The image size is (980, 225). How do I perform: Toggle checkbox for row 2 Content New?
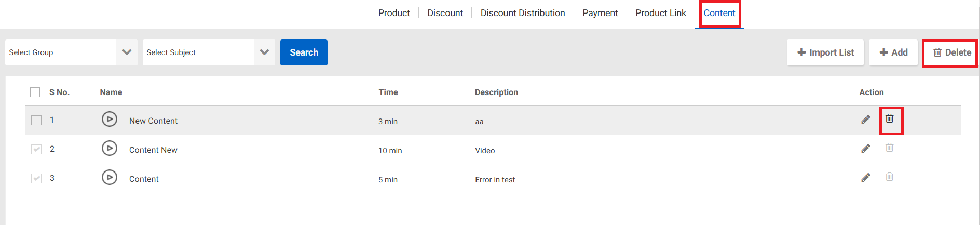pos(36,150)
